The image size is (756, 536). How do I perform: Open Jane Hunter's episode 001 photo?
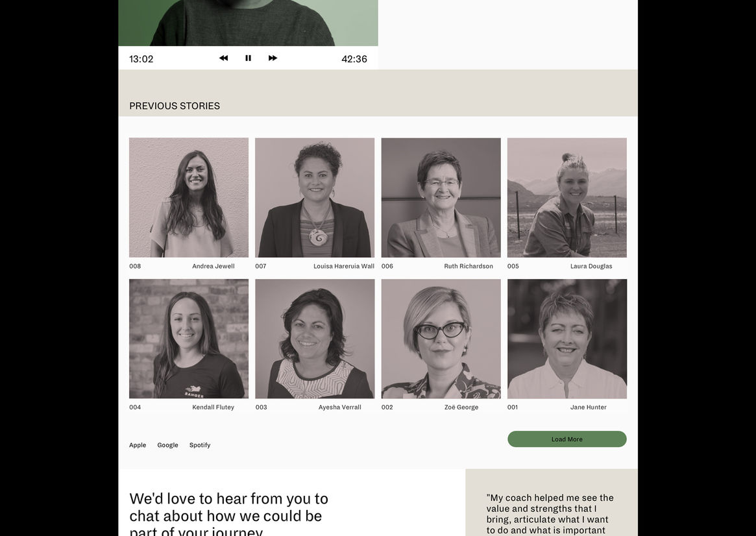[567, 339]
